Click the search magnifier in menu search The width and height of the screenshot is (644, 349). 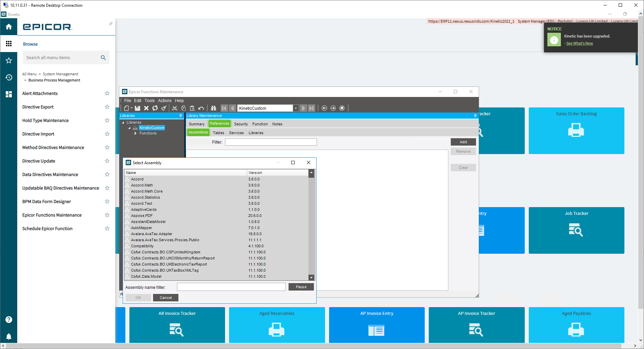(x=103, y=58)
